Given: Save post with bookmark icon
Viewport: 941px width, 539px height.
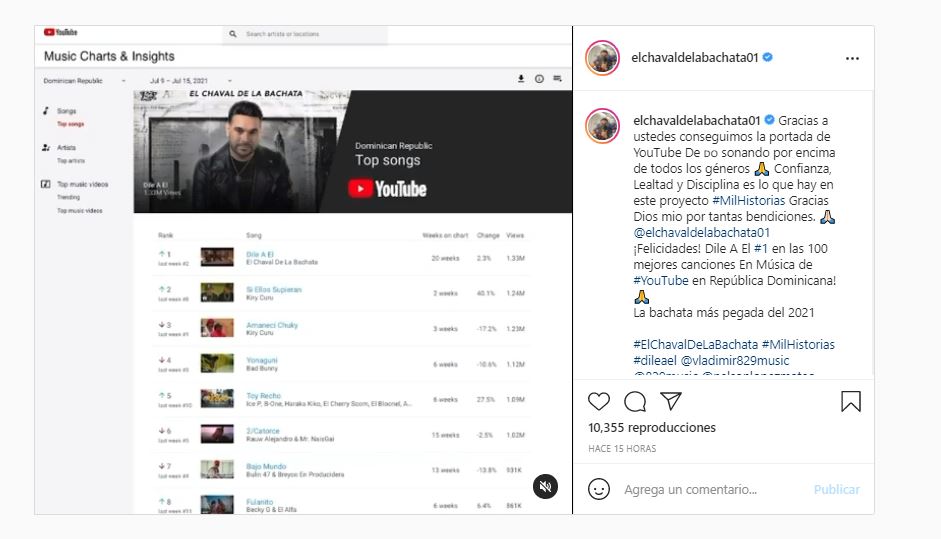Looking at the screenshot, I should tap(850, 401).
